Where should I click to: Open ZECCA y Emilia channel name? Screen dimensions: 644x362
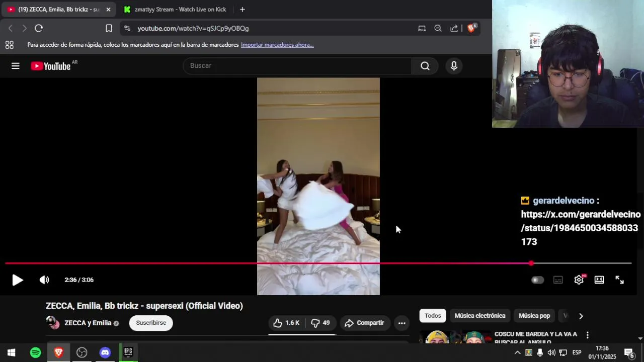(x=88, y=323)
